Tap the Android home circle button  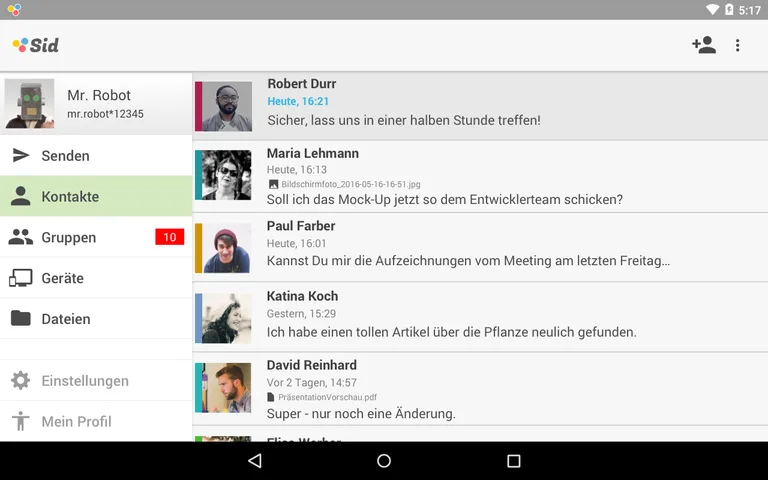coord(384,460)
